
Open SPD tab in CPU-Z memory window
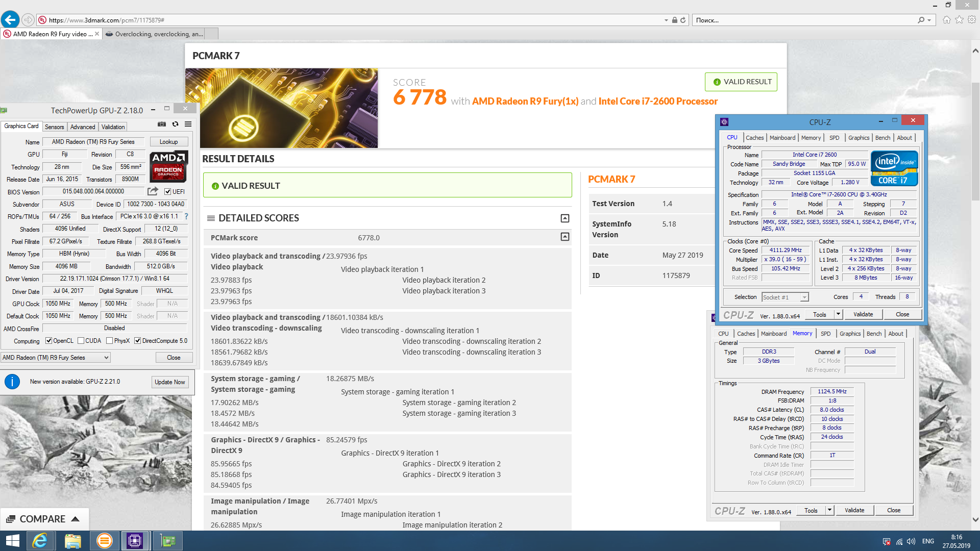click(x=825, y=334)
